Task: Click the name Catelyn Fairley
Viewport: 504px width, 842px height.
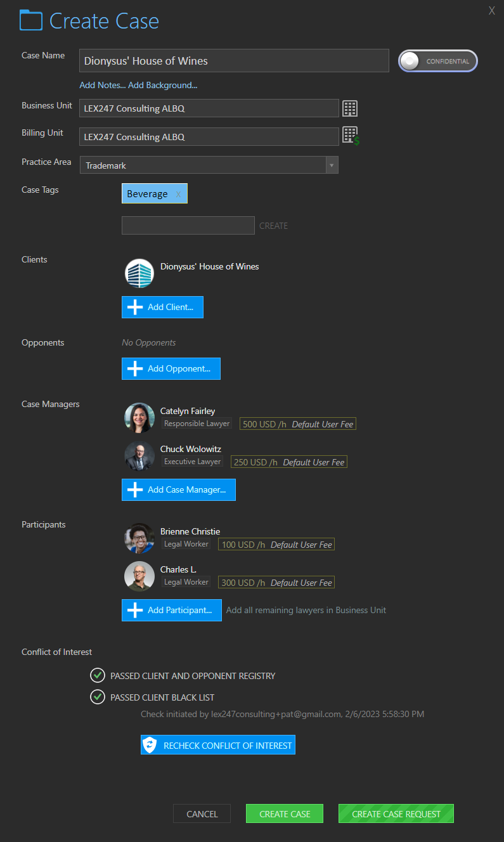Action: click(x=188, y=411)
